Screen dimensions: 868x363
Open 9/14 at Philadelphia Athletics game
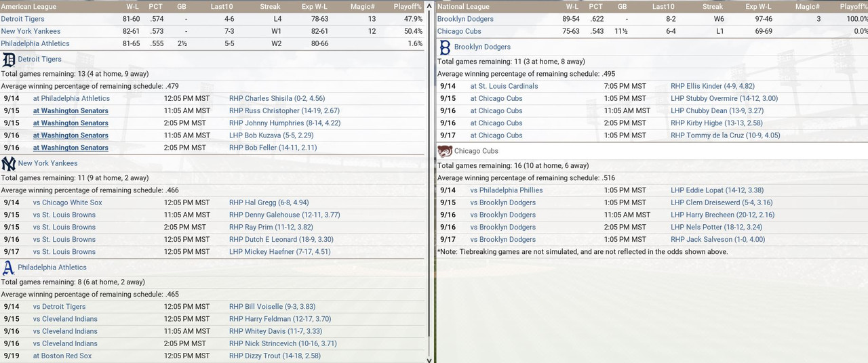pos(71,98)
